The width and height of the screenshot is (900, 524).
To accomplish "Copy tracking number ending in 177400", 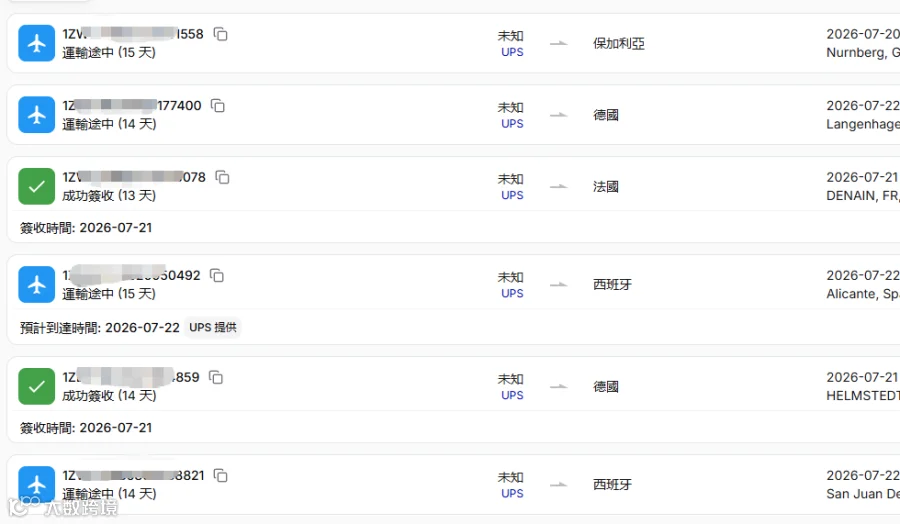I will coord(218,106).
